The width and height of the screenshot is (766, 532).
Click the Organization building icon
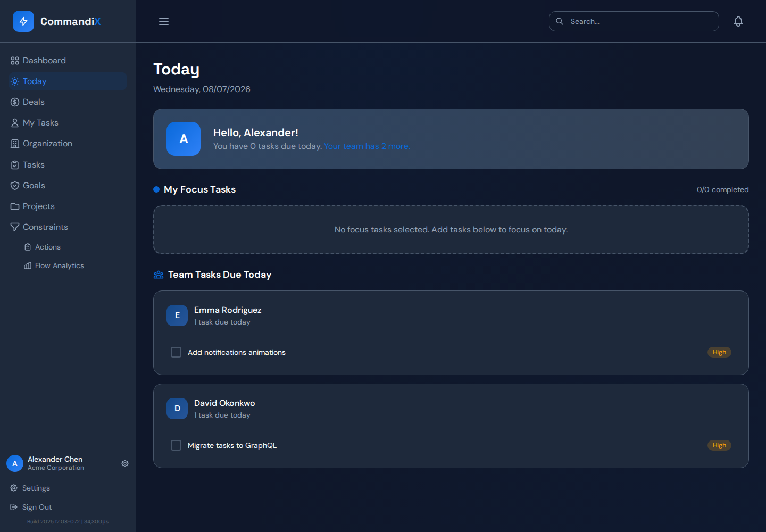[15, 144]
